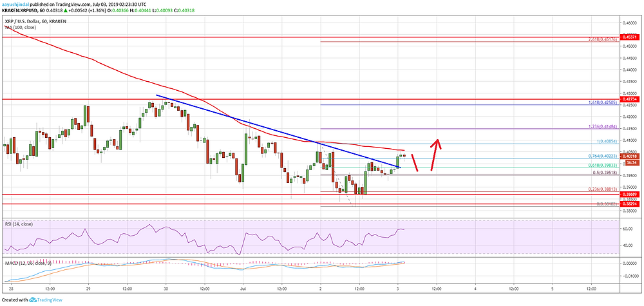Select the RSI (14, close) indicator label
The height and width of the screenshot is (306, 644).
click(x=20, y=224)
